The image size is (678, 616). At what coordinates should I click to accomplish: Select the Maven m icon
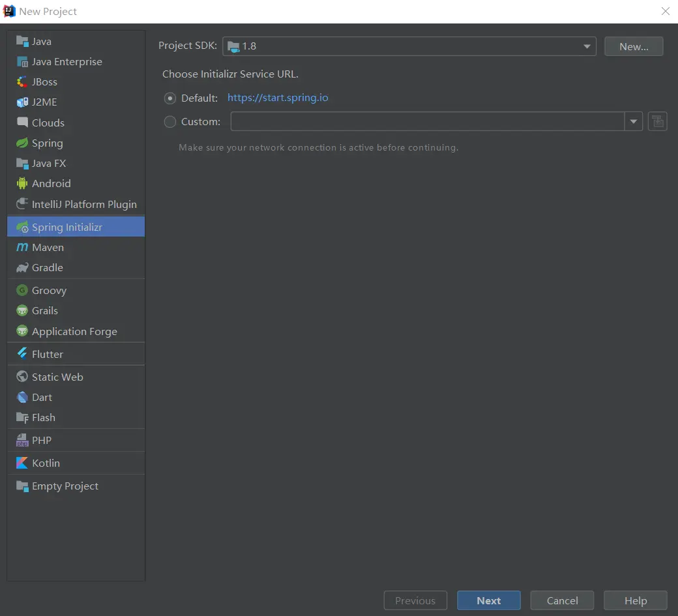[22, 247]
